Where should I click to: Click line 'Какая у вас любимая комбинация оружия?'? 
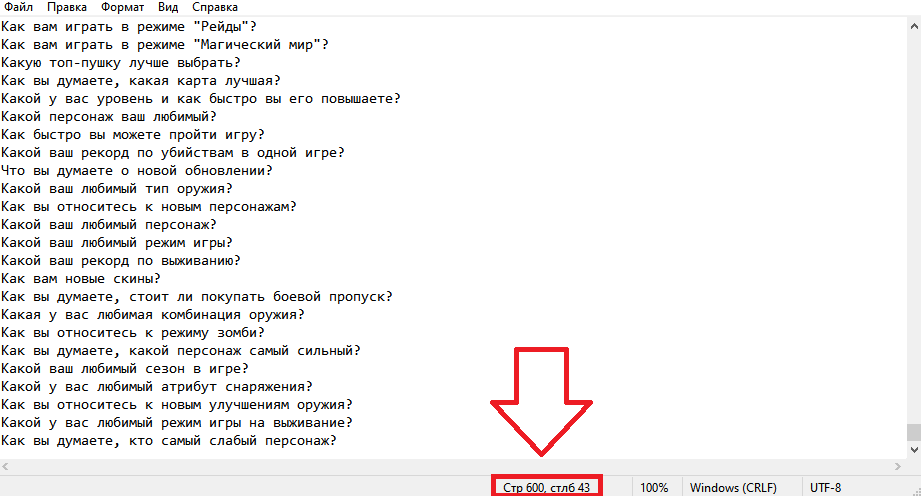point(153,315)
